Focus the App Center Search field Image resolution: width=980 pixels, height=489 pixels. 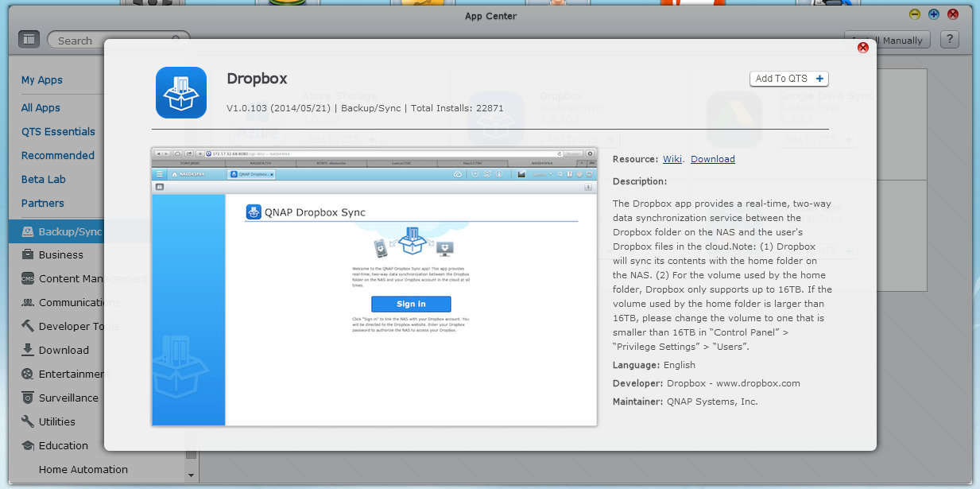click(x=118, y=40)
